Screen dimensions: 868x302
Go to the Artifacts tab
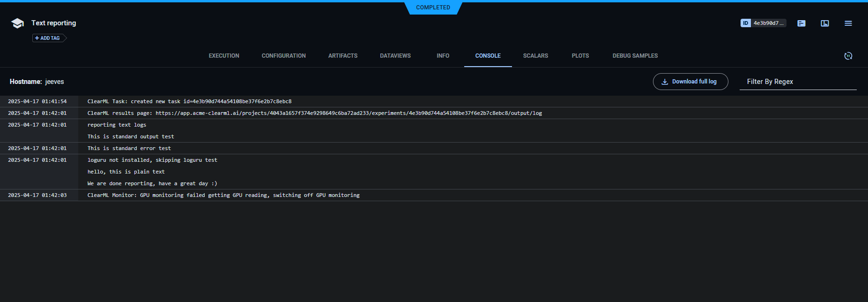click(342, 56)
